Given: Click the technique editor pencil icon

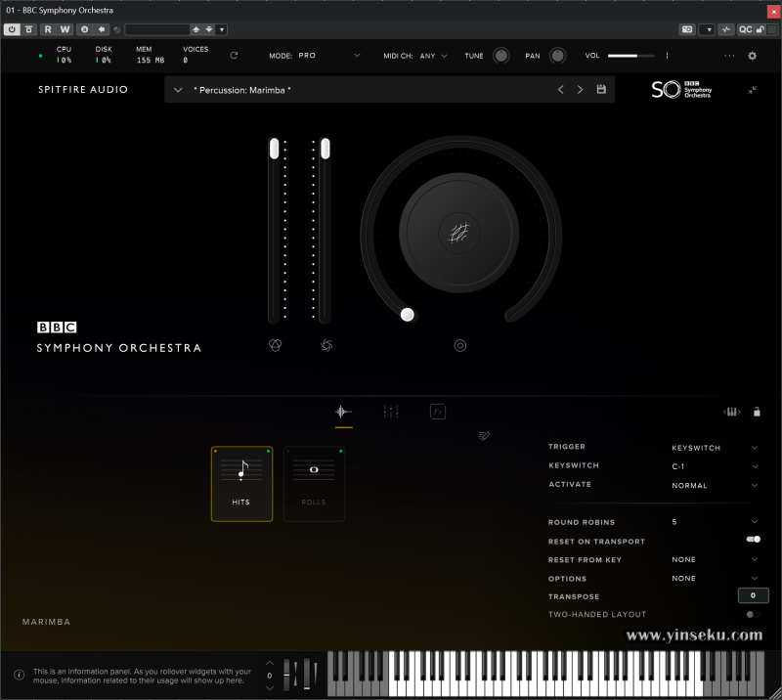Looking at the screenshot, I should click(x=484, y=436).
